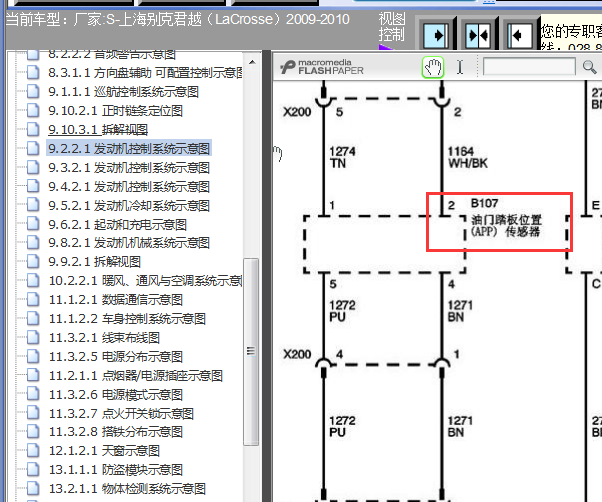602x502 pixels.
Task: Click the tree list scroll-up arrow
Action: [252, 62]
